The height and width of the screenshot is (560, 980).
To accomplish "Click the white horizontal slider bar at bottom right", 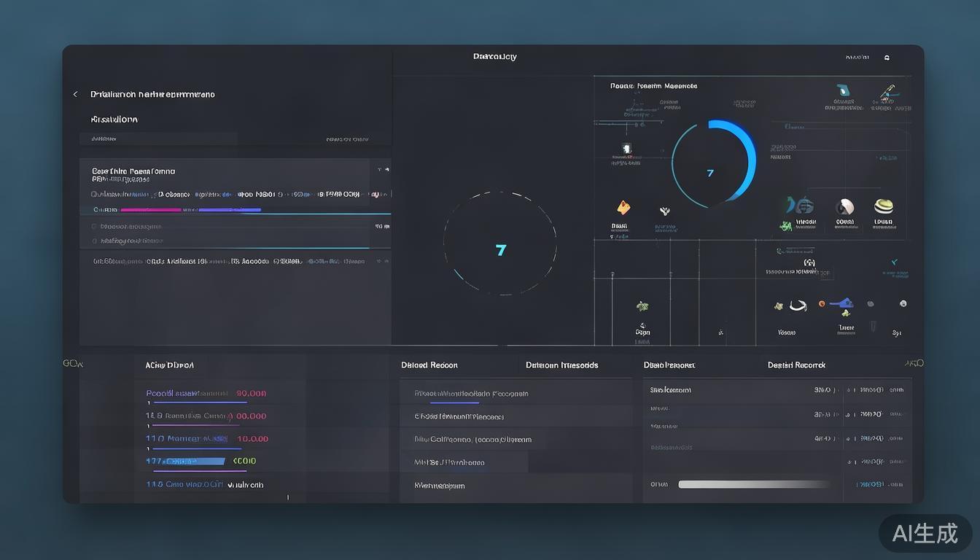I will coord(754,484).
